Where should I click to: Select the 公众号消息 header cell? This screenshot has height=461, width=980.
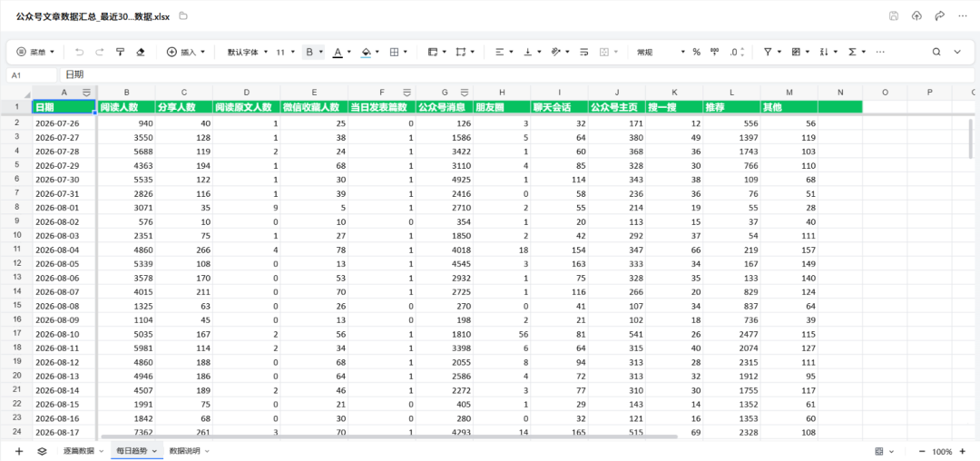click(x=445, y=106)
